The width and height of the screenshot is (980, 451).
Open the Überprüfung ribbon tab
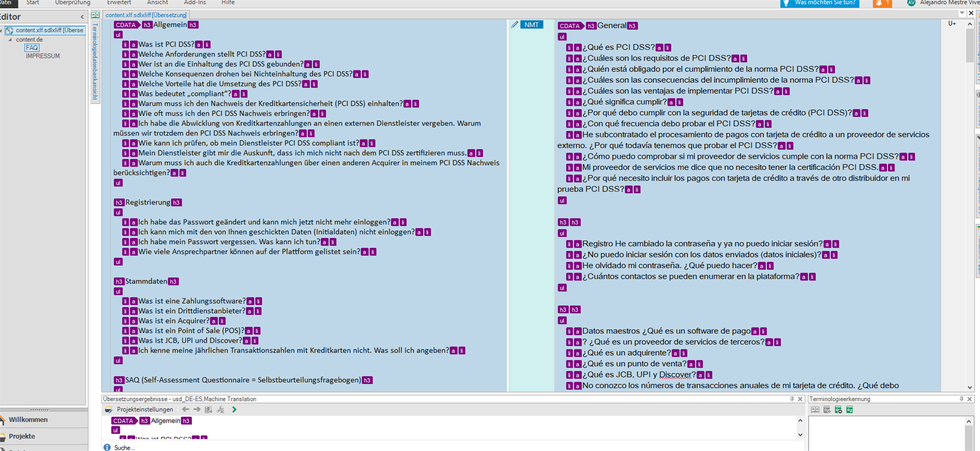[72, 3]
